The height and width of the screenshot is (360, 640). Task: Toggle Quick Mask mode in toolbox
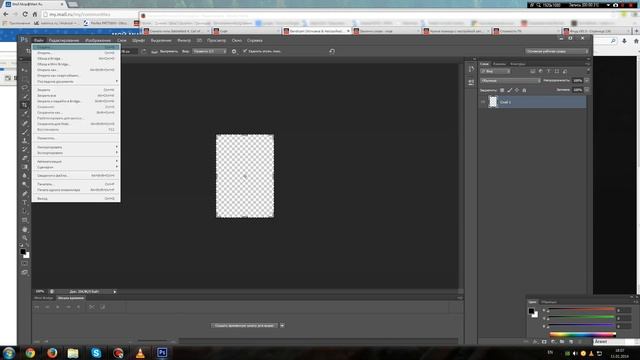(x=24, y=264)
